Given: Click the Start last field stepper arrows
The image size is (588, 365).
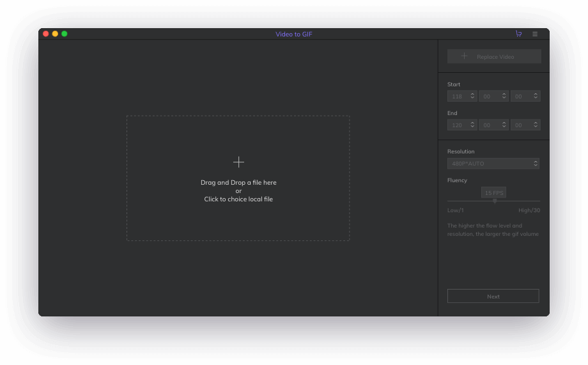Looking at the screenshot, I should pyautogui.click(x=536, y=96).
